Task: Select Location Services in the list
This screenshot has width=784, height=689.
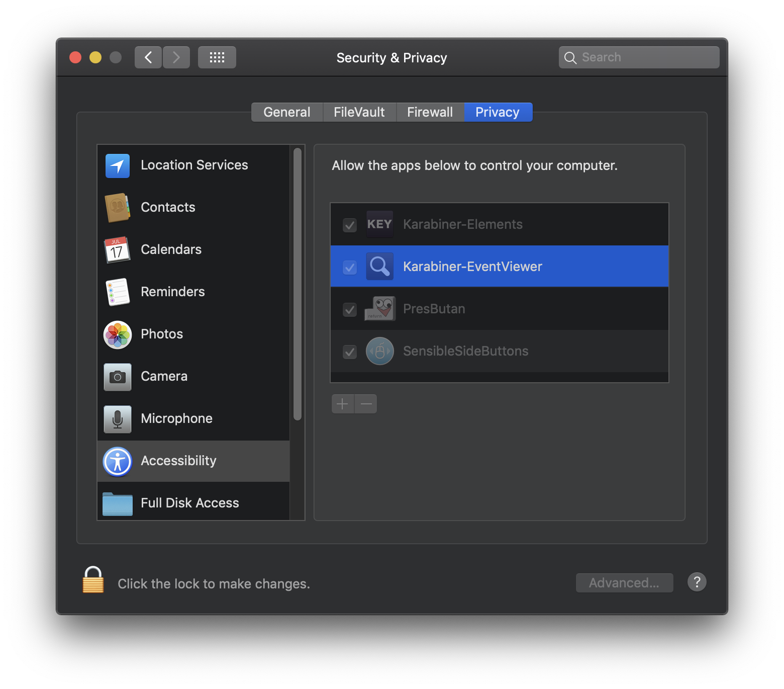Action: [x=193, y=165]
